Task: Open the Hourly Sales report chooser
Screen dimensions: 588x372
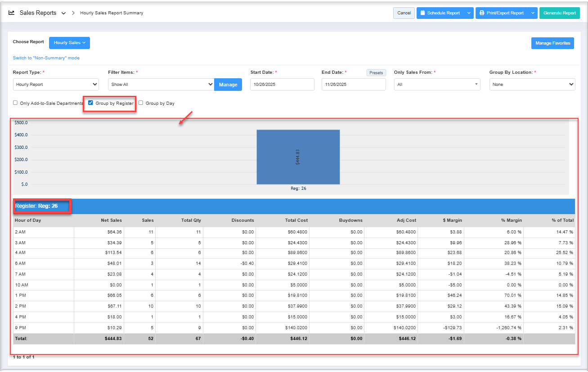Action: click(69, 43)
